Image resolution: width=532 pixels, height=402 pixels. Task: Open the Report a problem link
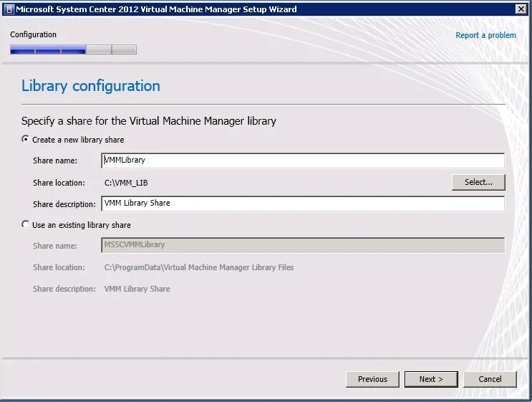pos(485,35)
